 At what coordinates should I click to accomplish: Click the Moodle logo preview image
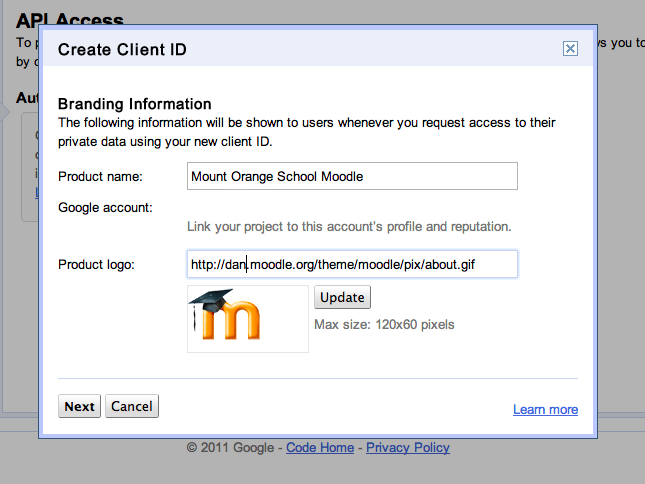click(247, 318)
